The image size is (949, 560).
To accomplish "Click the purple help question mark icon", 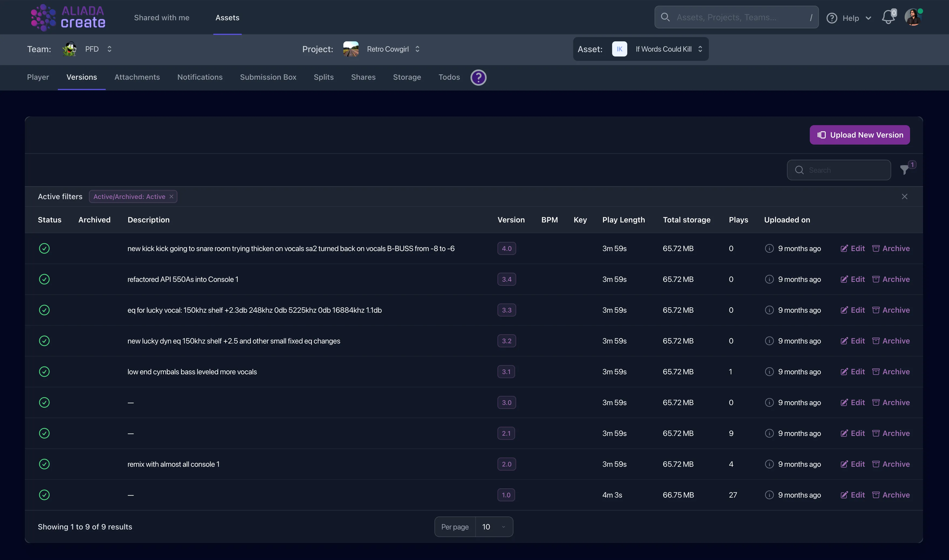I will point(478,77).
